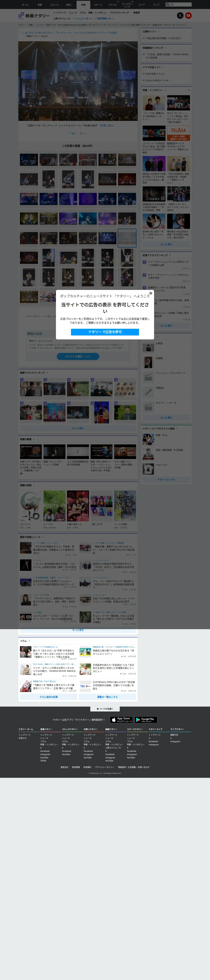Screen dimensions: 210x980
Task: Open the X (Twitter) icon in header
Action: click(x=180, y=16)
